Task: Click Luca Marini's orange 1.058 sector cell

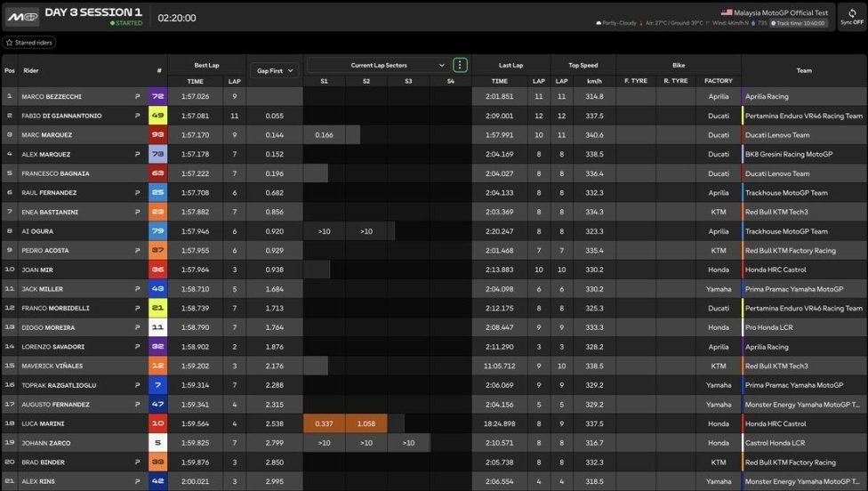Action: click(366, 423)
